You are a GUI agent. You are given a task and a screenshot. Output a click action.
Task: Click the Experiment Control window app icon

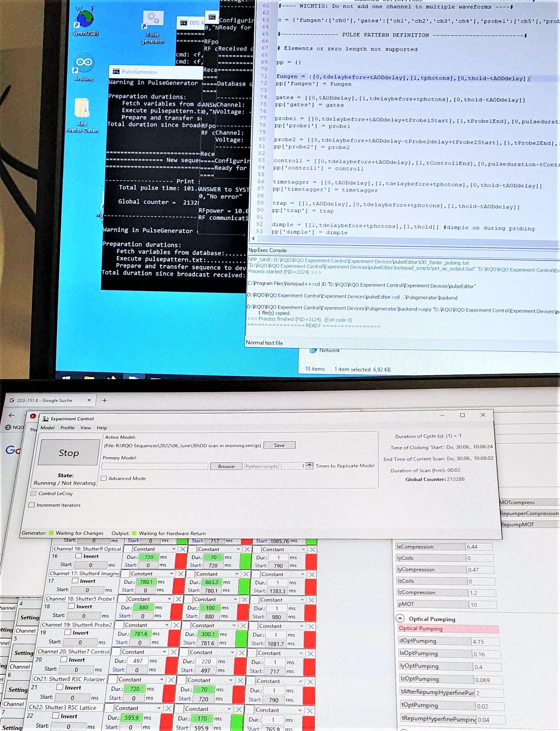click(46, 419)
